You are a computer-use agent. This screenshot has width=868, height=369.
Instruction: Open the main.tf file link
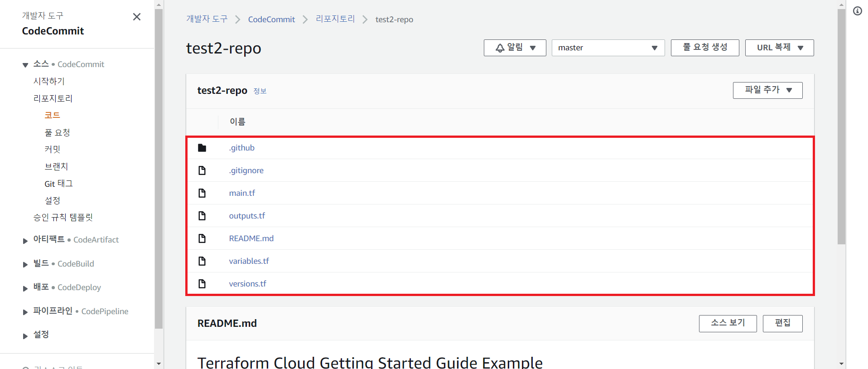242,193
